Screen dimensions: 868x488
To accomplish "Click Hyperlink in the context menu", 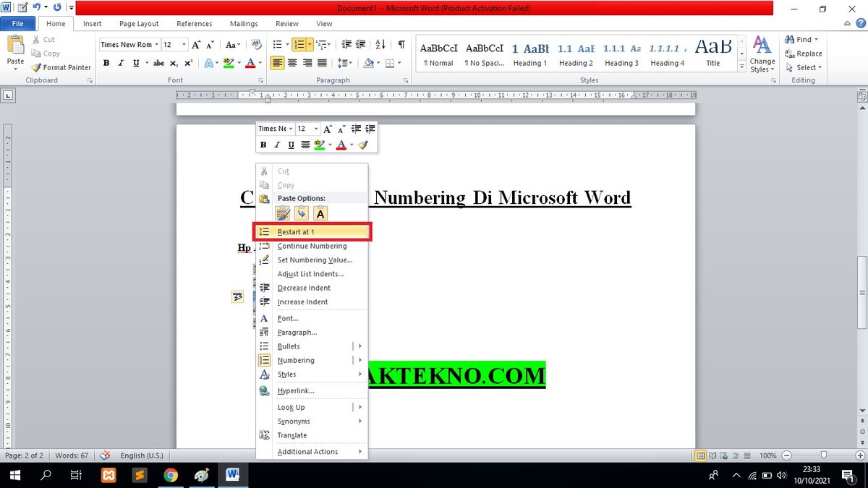I will [312, 391].
